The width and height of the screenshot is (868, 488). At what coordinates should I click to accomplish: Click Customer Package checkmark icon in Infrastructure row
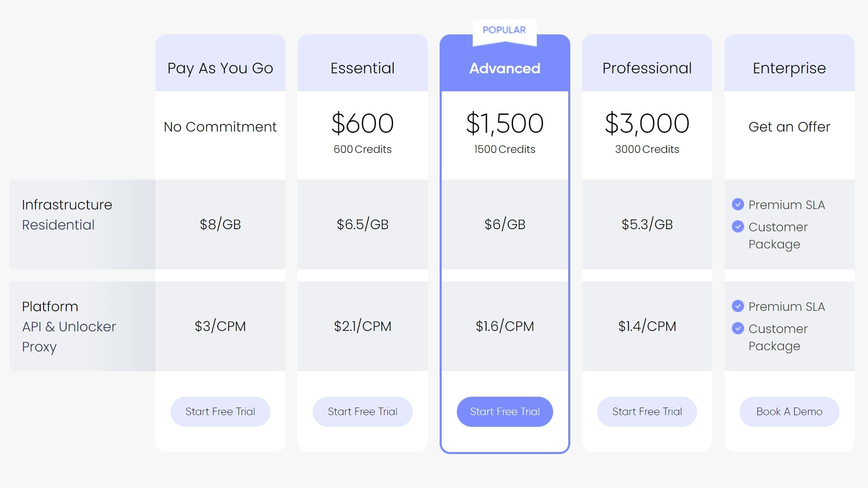coord(738,227)
